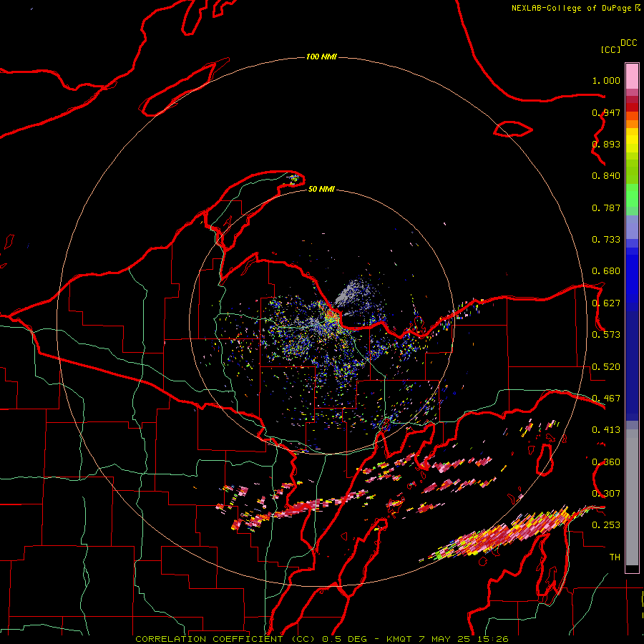Click the 1.000 value on the color scale
This screenshot has height=644, width=644.
(606, 80)
